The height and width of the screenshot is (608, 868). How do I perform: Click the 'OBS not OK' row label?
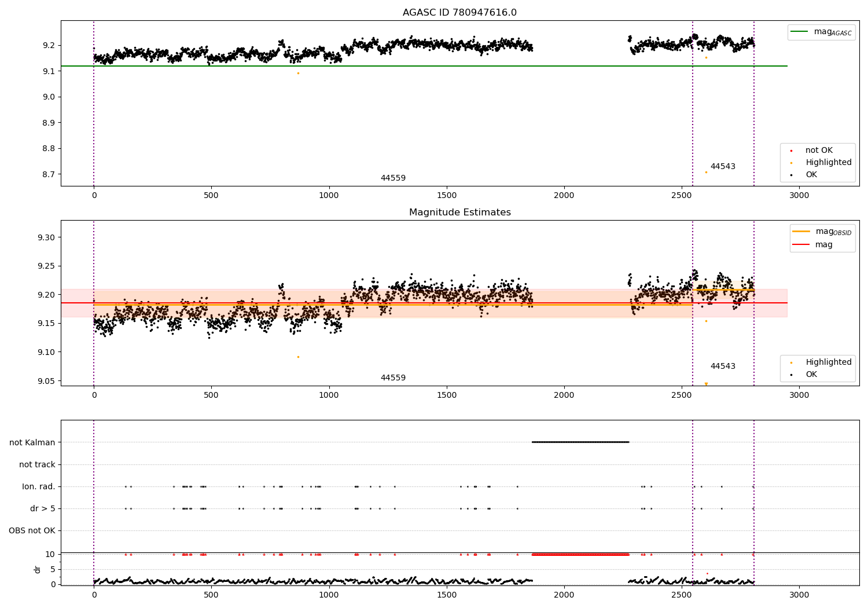[x=32, y=531]
